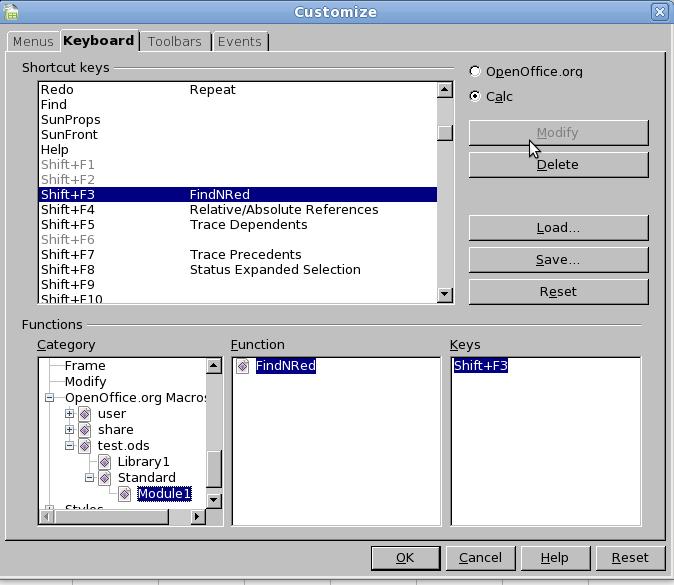The width and height of the screenshot is (674, 585).
Task: Click the Customize window title bar icon
Action: point(11,12)
